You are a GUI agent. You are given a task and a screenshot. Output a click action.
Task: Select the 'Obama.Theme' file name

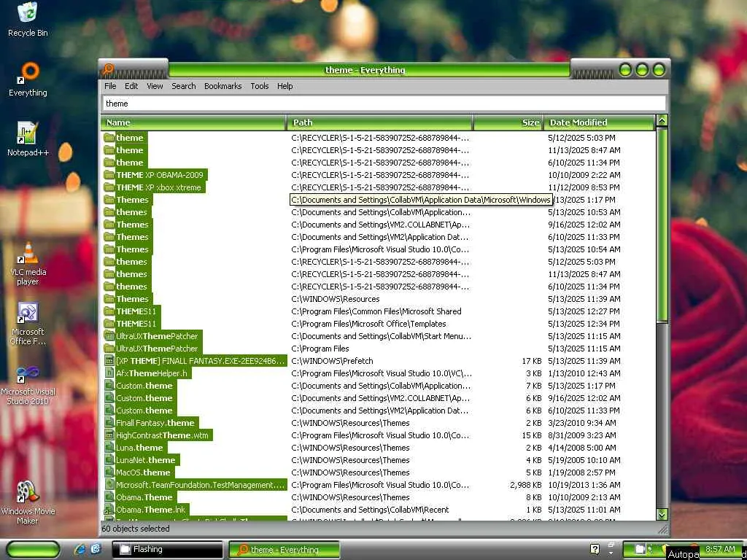click(x=144, y=497)
